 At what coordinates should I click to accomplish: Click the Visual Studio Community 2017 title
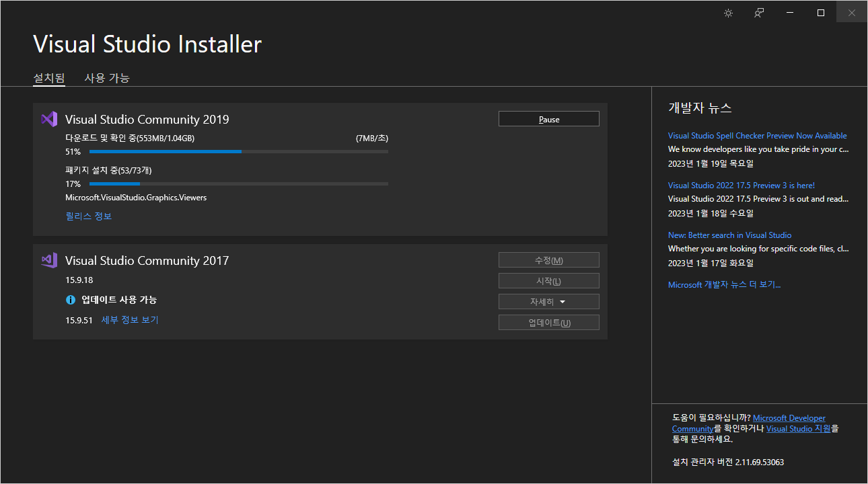(147, 261)
